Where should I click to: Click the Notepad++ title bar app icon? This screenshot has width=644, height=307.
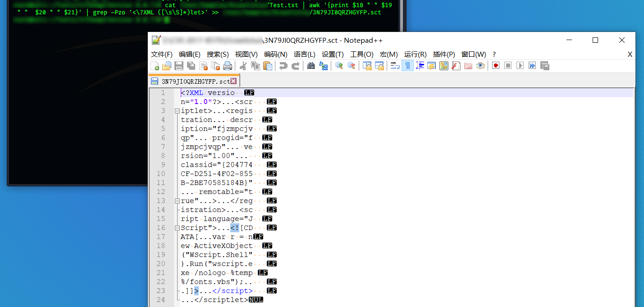156,40
